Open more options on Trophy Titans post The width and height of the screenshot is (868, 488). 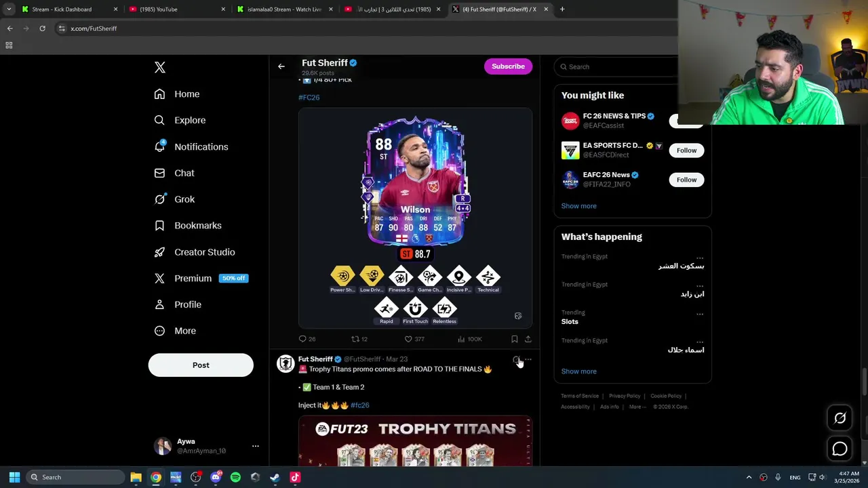pos(528,359)
